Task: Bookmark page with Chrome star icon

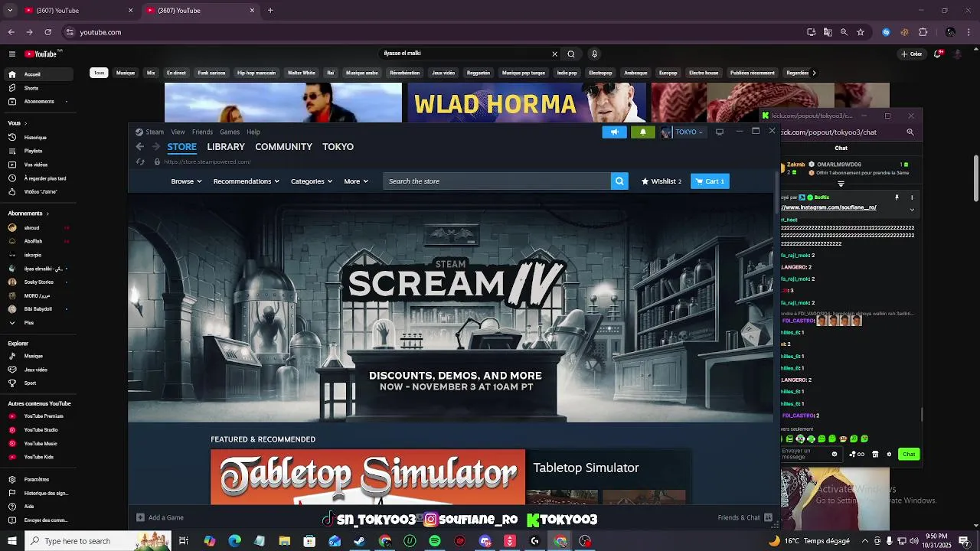Action: point(861,32)
